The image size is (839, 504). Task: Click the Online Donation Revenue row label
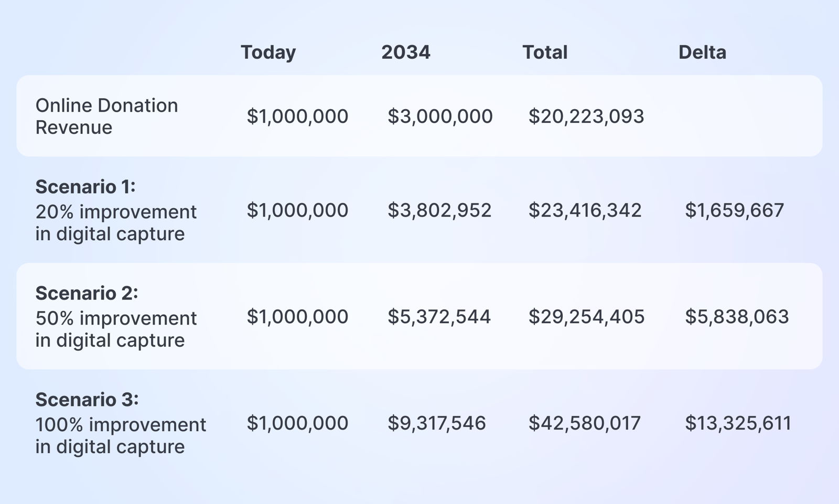pos(106,116)
